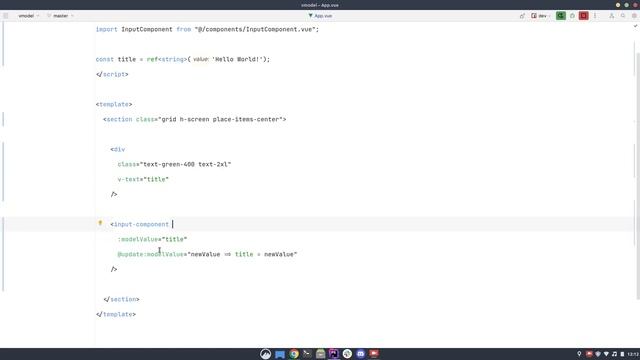Screen dimensions: 640x360
Task: Click the yellow lightbulb intention icon
Action: (100, 223)
